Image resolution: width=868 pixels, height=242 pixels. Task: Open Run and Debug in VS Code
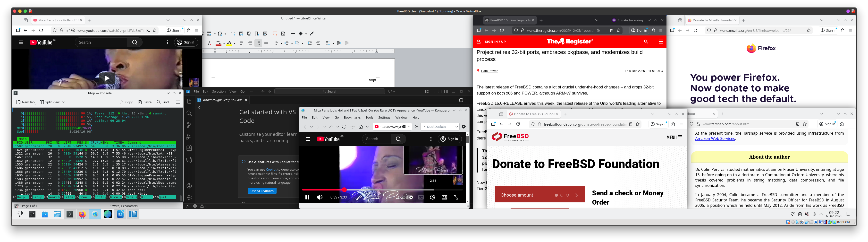189,137
